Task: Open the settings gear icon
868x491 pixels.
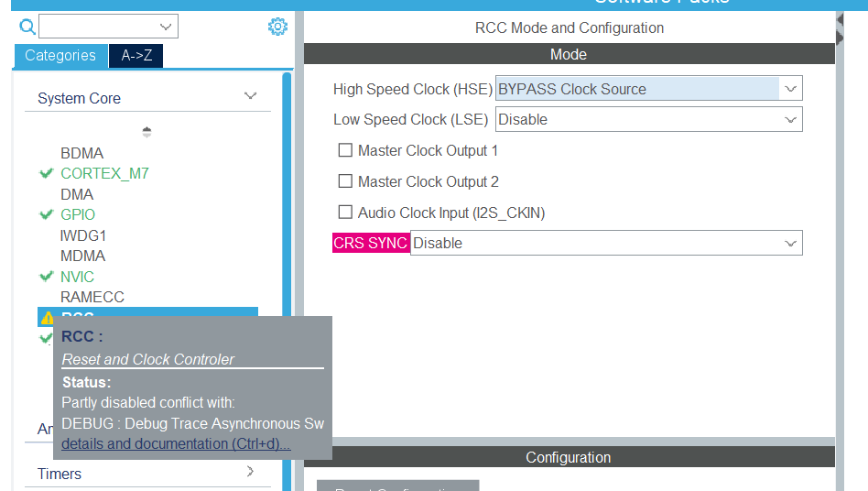Action: click(x=277, y=27)
